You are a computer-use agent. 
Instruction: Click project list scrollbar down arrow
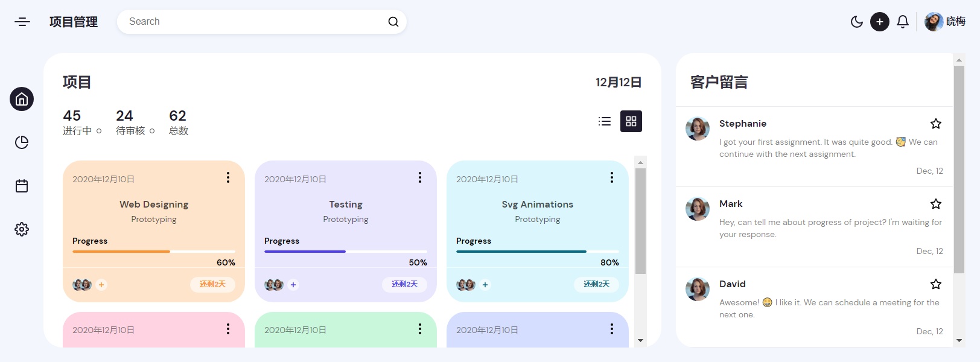641,341
